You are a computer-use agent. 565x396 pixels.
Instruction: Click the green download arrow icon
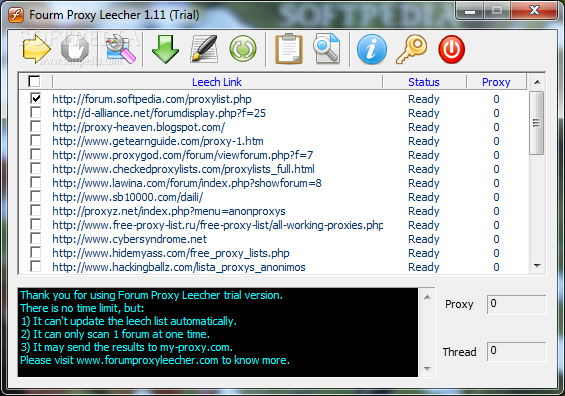(165, 49)
